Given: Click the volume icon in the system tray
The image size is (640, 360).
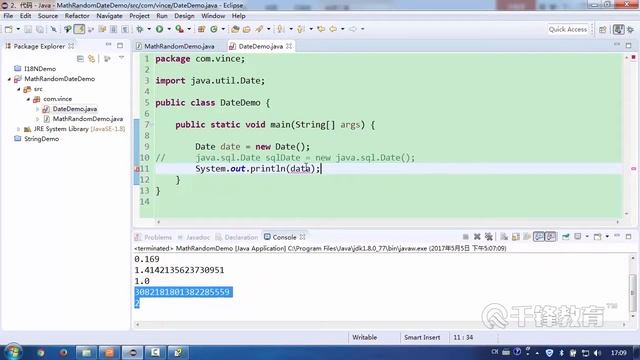Looking at the screenshot, I should pyautogui.click(x=598, y=353).
